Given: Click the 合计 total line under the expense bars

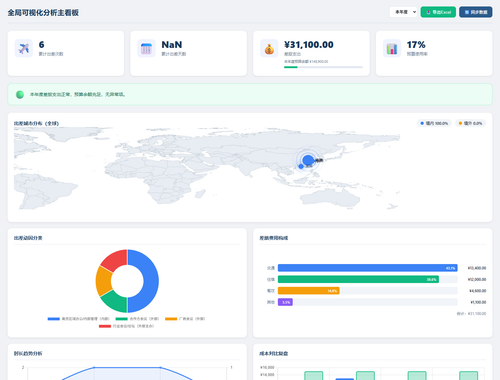Looking at the screenshot, I should coord(471,314).
